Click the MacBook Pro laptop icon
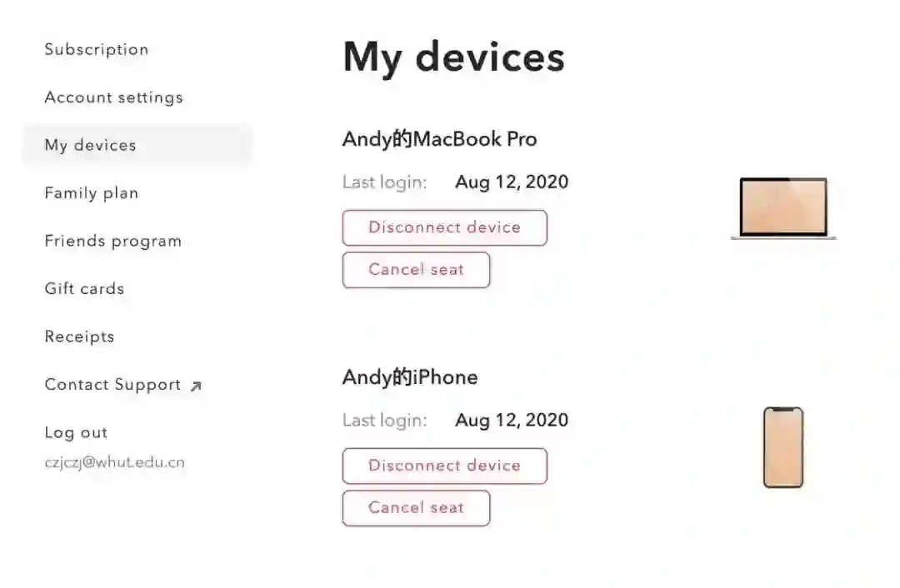The image size is (900, 588). [783, 208]
